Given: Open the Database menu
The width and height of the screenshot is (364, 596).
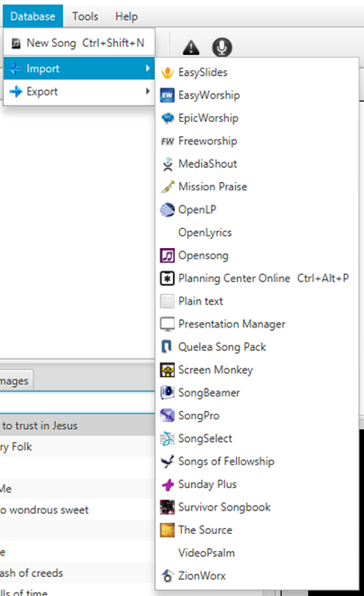Looking at the screenshot, I should [32, 16].
